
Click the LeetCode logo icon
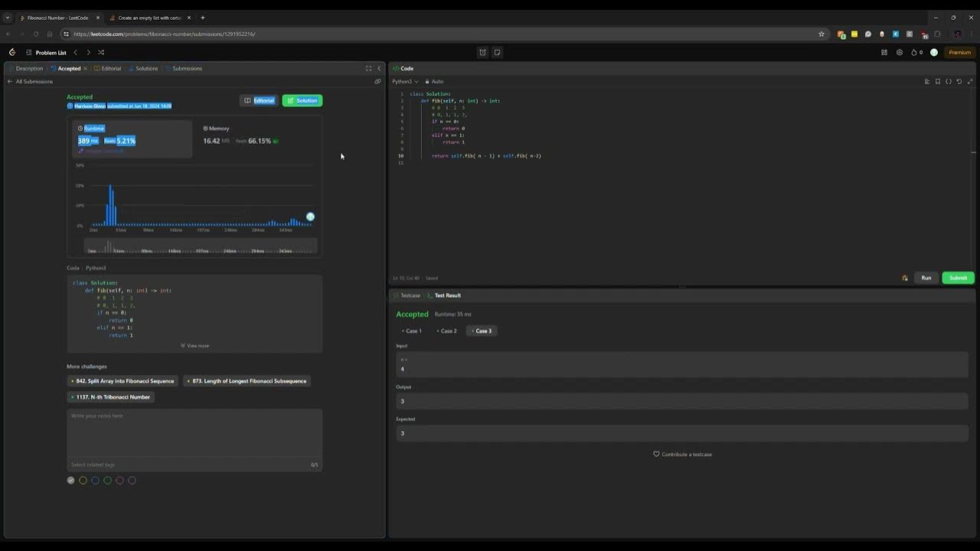(11, 53)
